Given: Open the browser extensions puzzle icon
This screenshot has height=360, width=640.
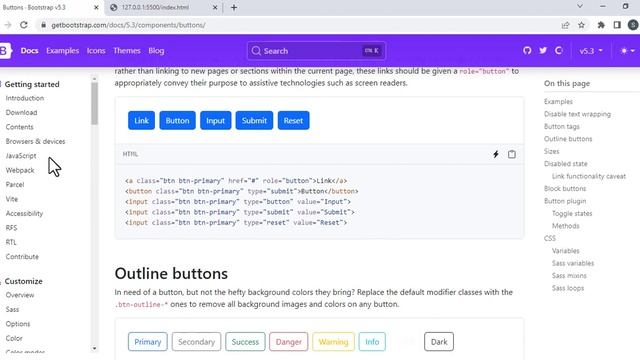Looking at the screenshot, I should pos(601,25).
